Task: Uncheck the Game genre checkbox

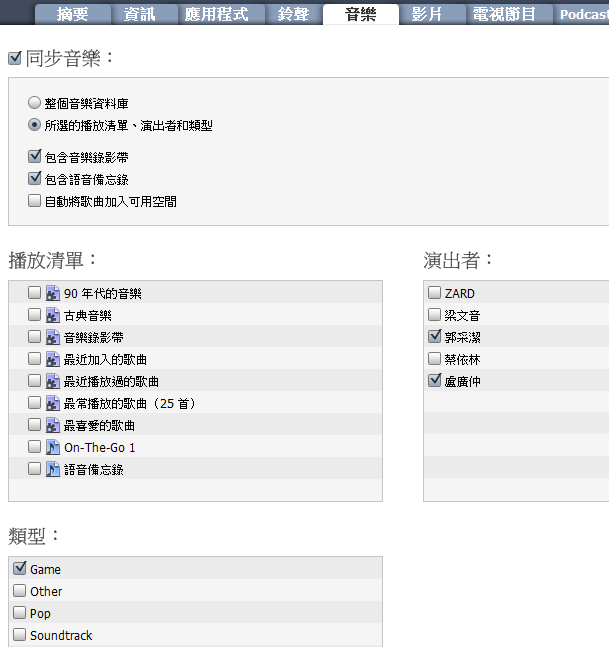Action: [20, 568]
